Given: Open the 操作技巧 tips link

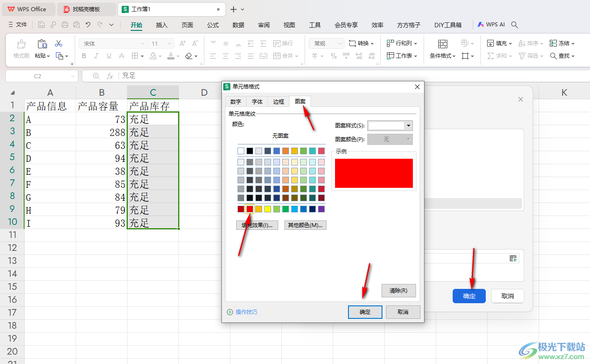Looking at the screenshot, I should (246, 312).
